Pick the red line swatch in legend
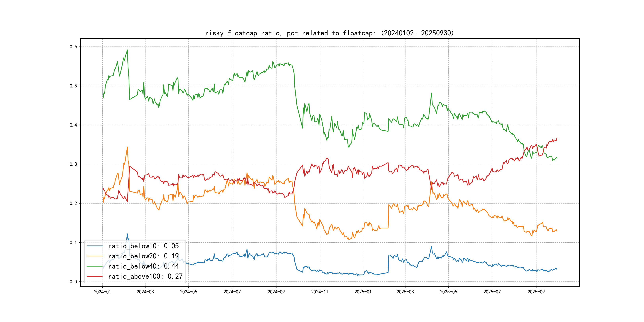 coord(94,276)
